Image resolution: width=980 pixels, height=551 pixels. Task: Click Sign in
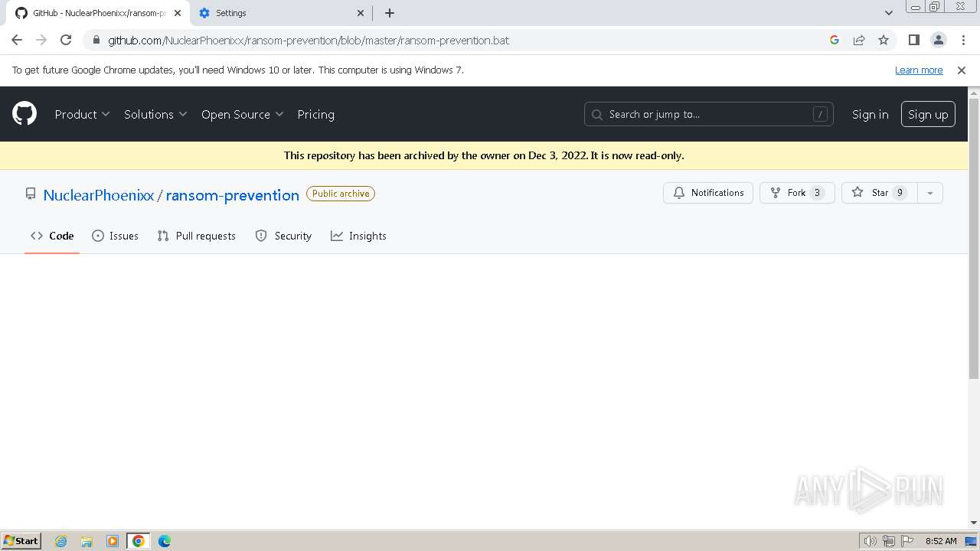(x=870, y=114)
